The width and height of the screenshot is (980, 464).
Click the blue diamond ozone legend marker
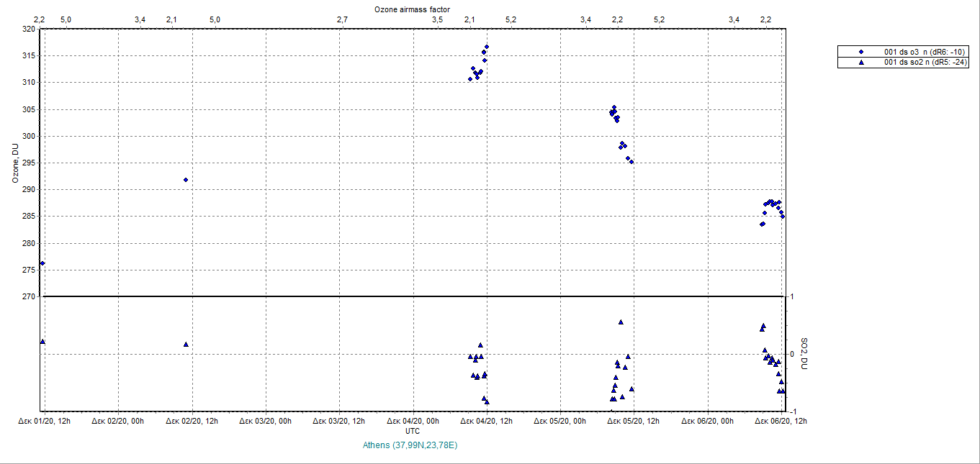point(861,52)
